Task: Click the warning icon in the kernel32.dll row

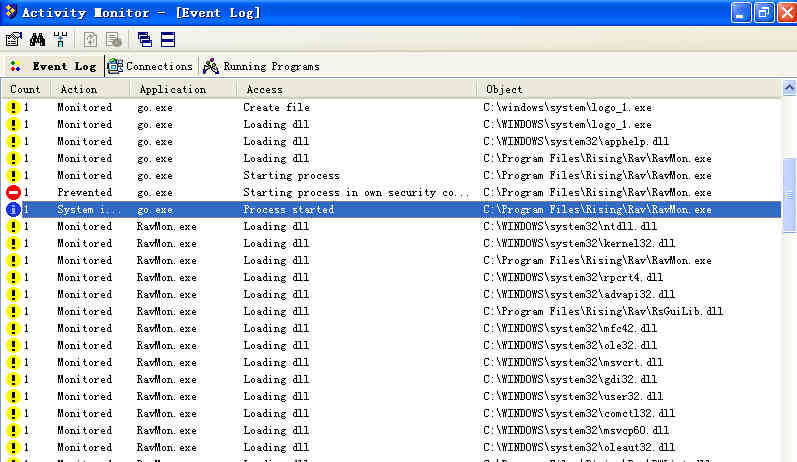Action: (13, 243)
